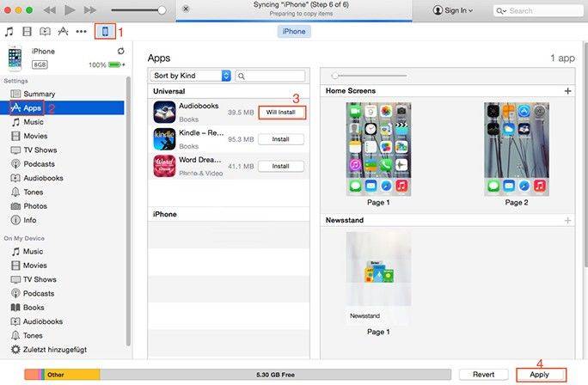Open Movies under Settings
The image size is (588, 385).
(x=62, y=136)
